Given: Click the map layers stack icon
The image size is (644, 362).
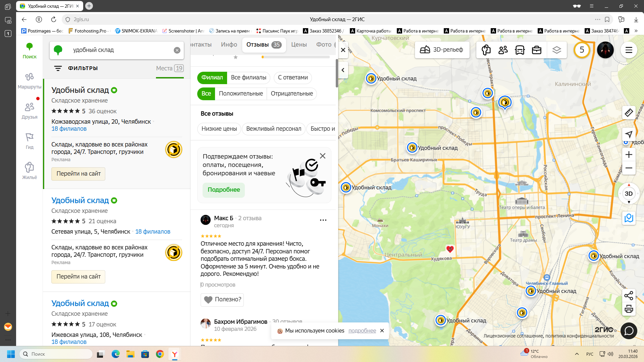Looking at the screenshot, I should [x=556, y=50].
